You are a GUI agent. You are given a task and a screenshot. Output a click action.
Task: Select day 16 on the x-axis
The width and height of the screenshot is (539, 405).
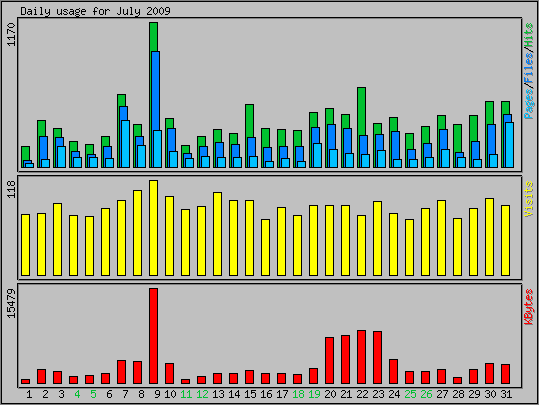pos(266,394)
